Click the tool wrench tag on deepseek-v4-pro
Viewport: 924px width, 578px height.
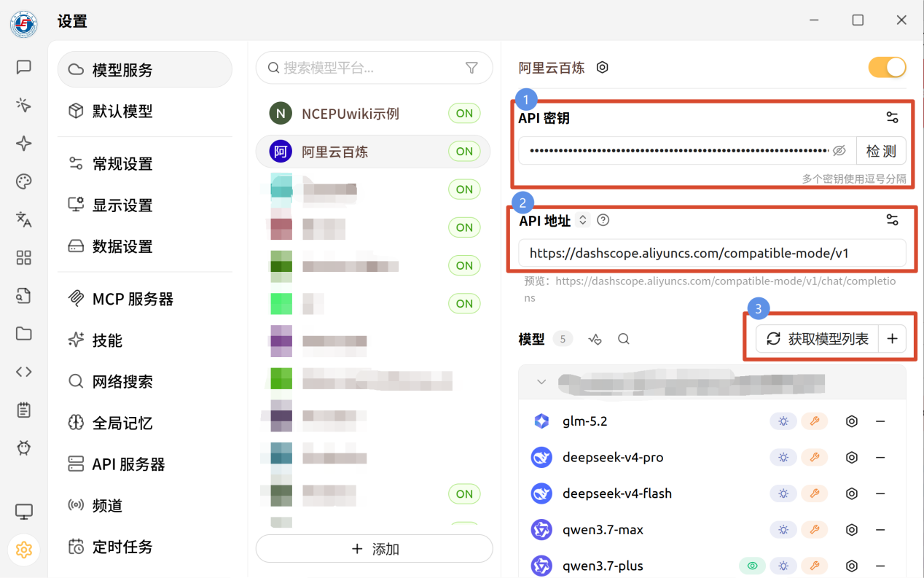pyautogui.click(x=815, y=458)
